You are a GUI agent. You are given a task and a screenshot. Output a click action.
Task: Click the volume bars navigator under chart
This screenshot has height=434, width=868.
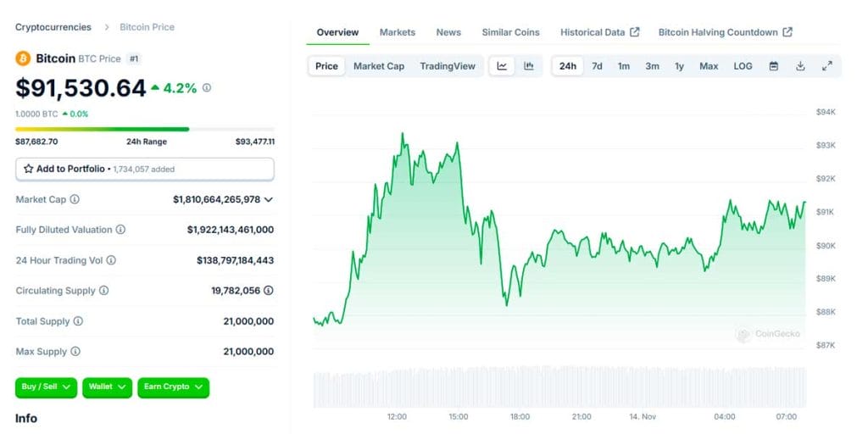click(x=559, y=387)
